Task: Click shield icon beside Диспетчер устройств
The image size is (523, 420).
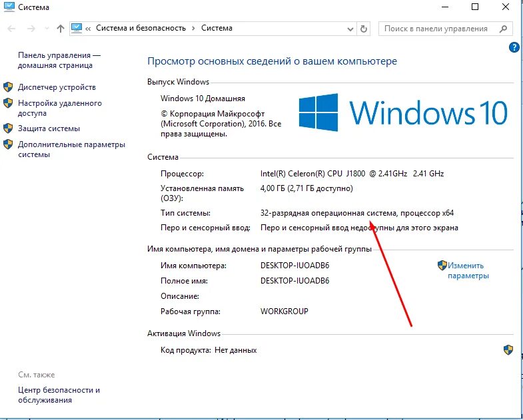Action: (8, 87)
